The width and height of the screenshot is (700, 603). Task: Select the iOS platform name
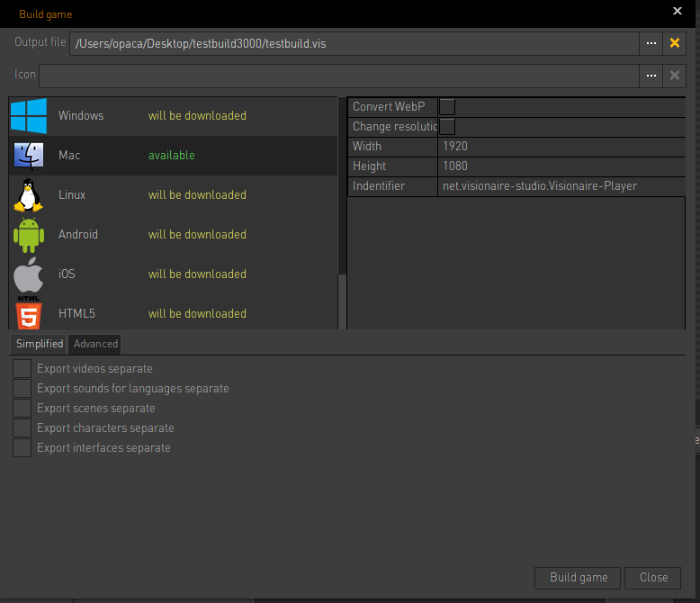(x=67, y=274)
